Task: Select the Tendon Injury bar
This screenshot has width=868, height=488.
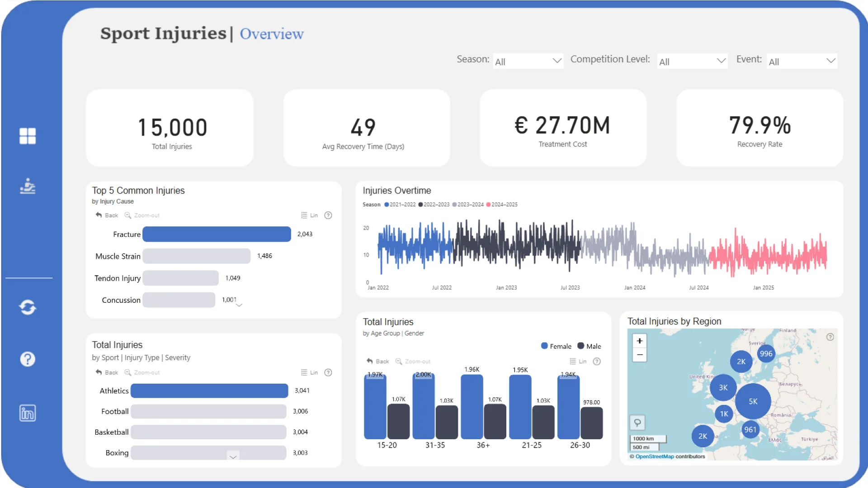Action: point(180,278)
